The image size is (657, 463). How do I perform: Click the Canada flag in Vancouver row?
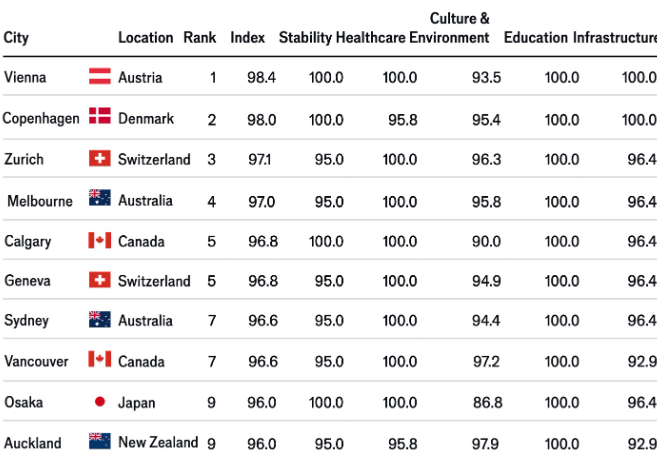(100, 359)
